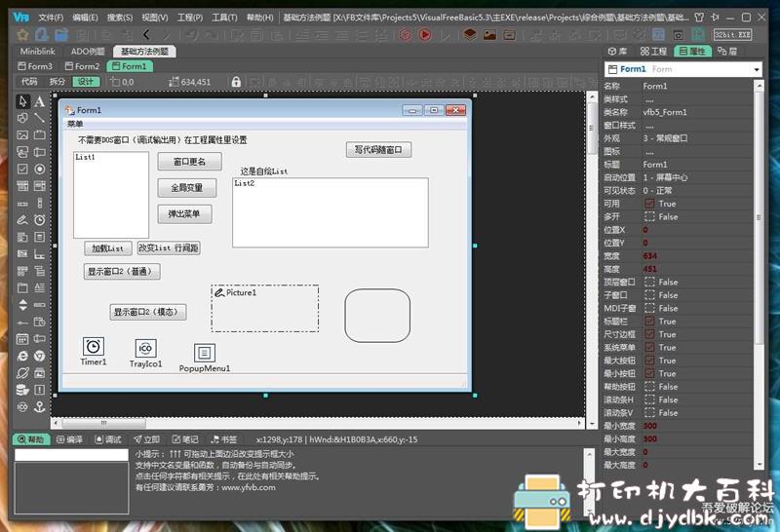Select the Timer1 component on the form
Screen dimensions: 780x532
coord(94,352)
